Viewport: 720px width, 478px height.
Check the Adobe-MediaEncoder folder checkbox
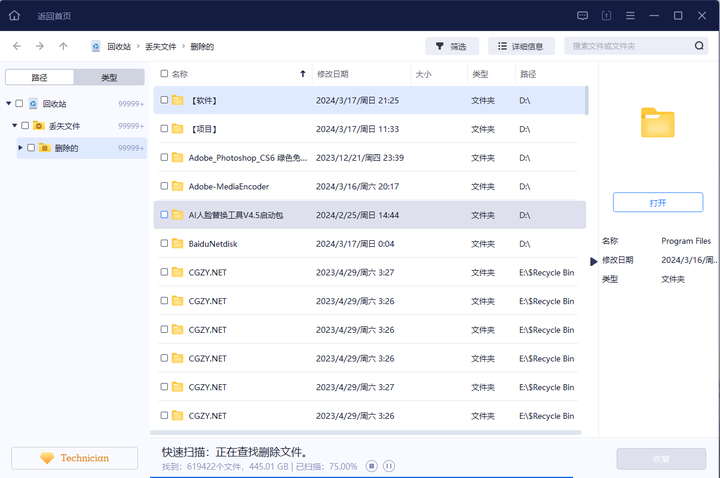[x=164, y=186]
